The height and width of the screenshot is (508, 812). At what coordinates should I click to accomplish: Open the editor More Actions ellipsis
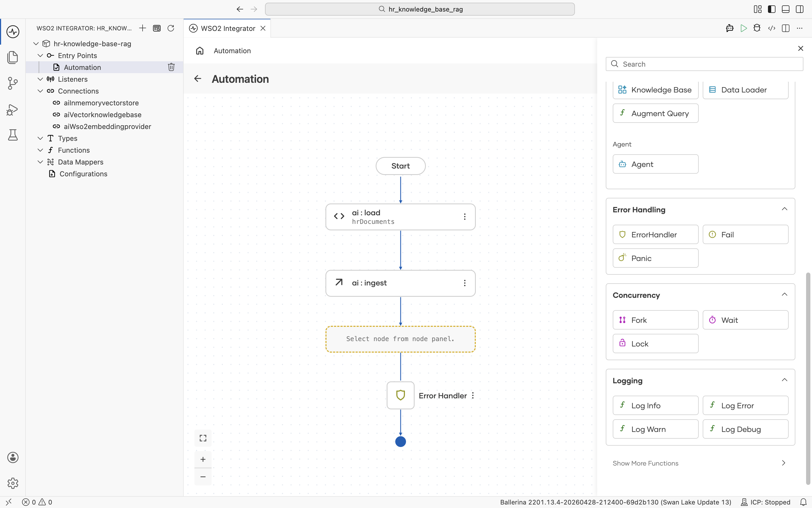click(x=800, y=28)
